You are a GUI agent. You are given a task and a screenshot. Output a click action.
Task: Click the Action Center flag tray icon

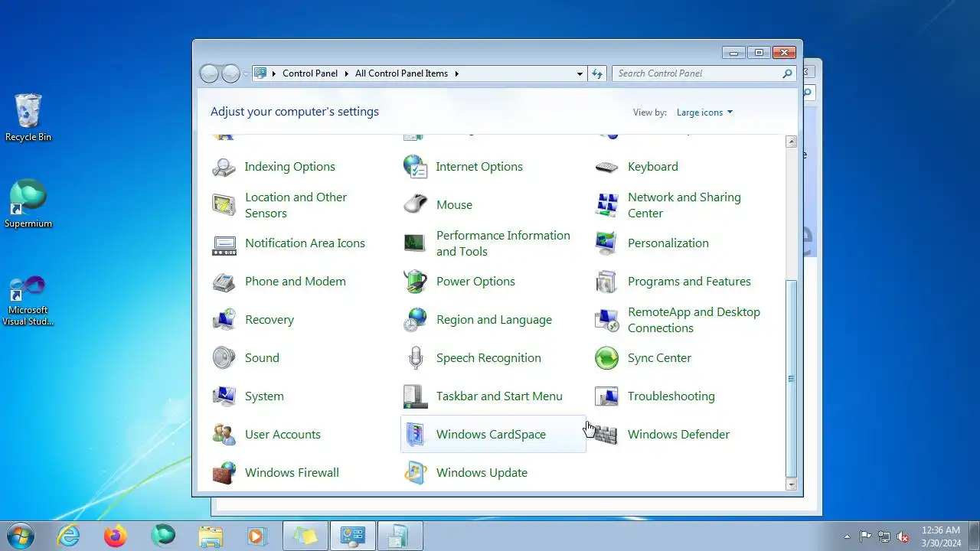tap(866, 536)
